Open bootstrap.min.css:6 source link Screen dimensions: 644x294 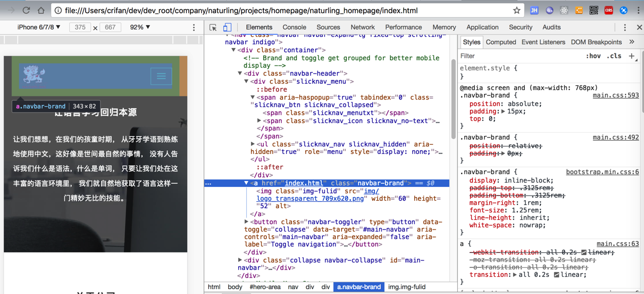[x=603, y=172]
